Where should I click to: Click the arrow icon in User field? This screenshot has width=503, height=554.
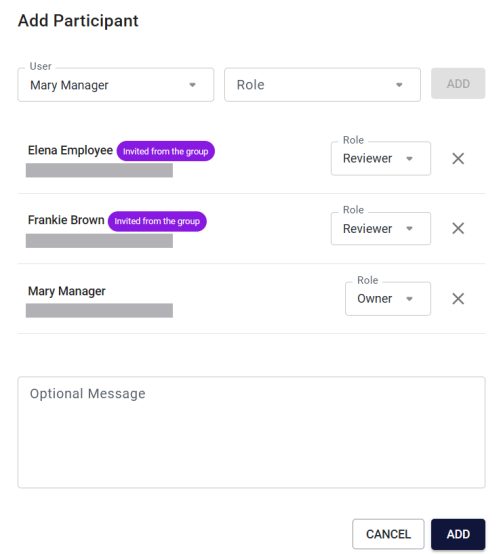192,85
